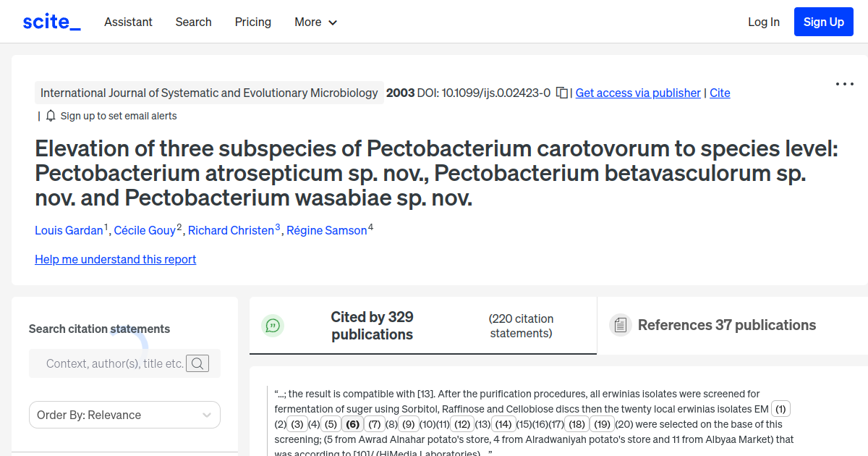Image resolution: width=868 pixels, height=456 pixels.
Task: Copy the DOI using the clipboard icon
Action: tap(562, 93)
